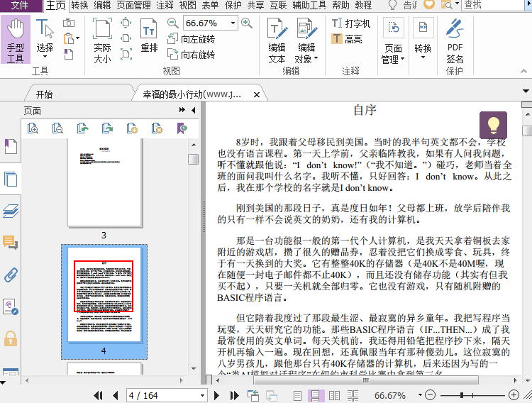The height and width of the screenshot is (403, 532).
Task: Go to the first page
Action: 98,395
